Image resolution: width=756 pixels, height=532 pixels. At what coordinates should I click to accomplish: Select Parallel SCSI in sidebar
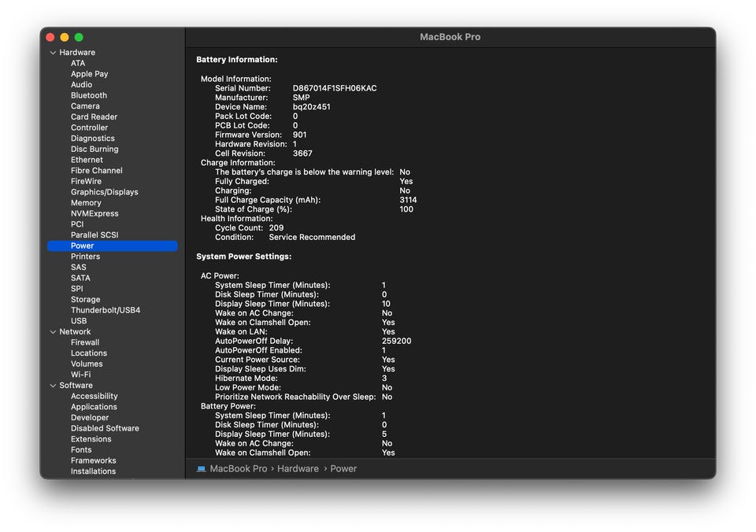[x=94, y=235]
